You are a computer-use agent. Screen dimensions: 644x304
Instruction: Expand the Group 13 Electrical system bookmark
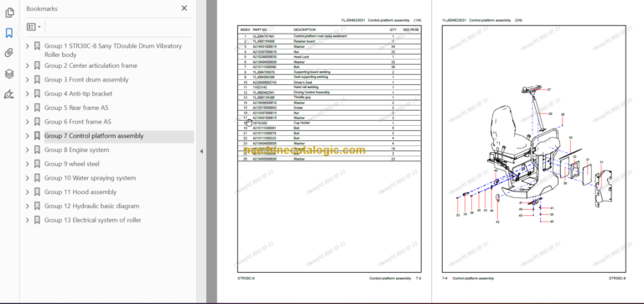28,220
